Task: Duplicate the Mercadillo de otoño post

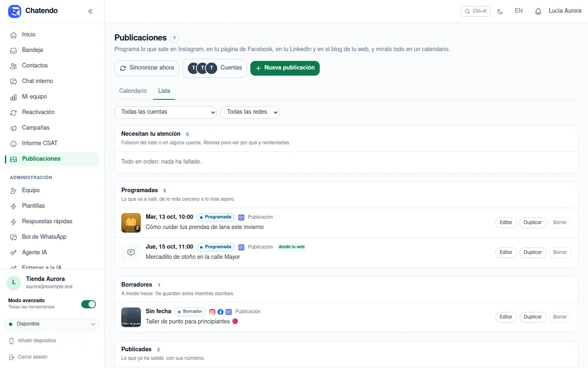Action: pos(533,253)
